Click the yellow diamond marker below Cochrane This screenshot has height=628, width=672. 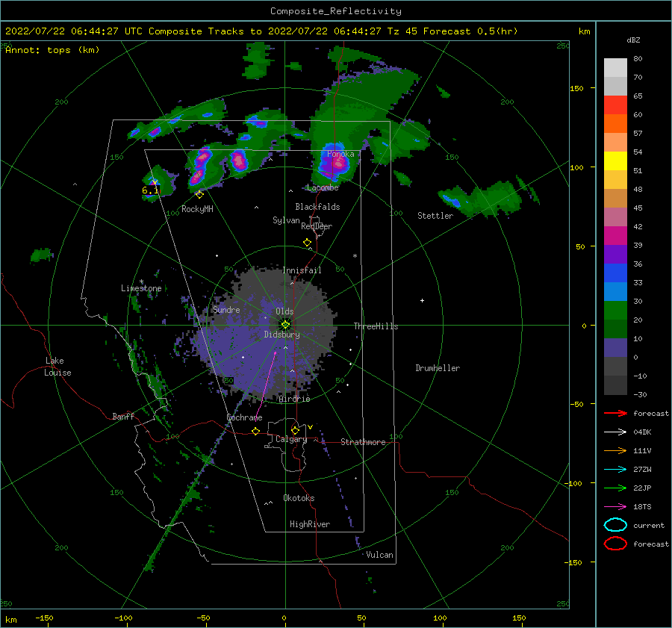point(255,432)
